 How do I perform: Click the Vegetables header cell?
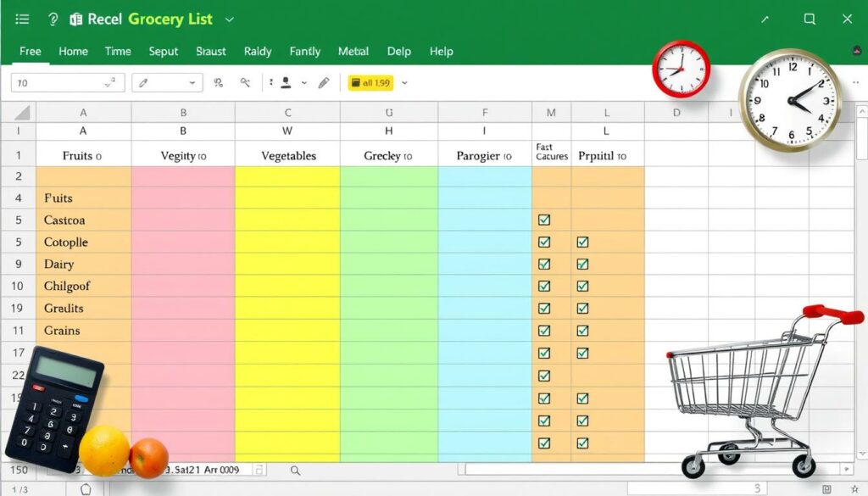coord(288,155)
